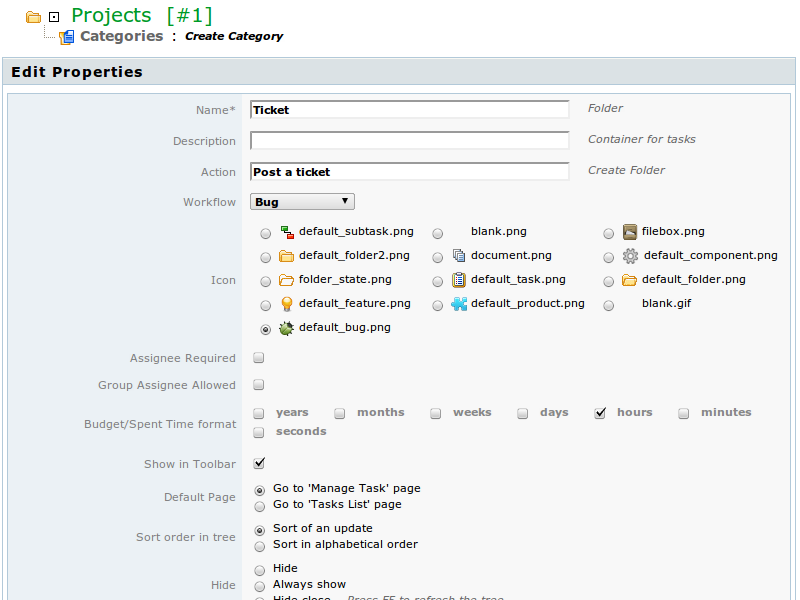This screenshot has height=600, width=800.
Task: Click the empty Description input field
Action: 410,140
